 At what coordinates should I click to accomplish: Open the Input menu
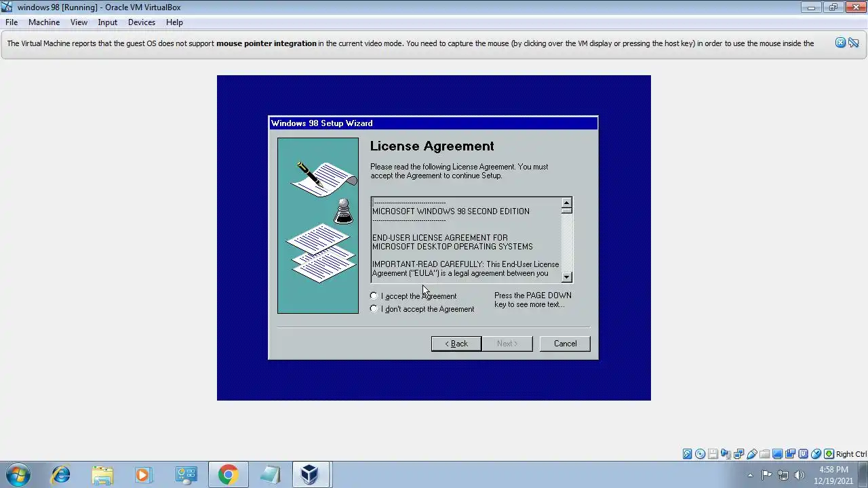point(107,22)
